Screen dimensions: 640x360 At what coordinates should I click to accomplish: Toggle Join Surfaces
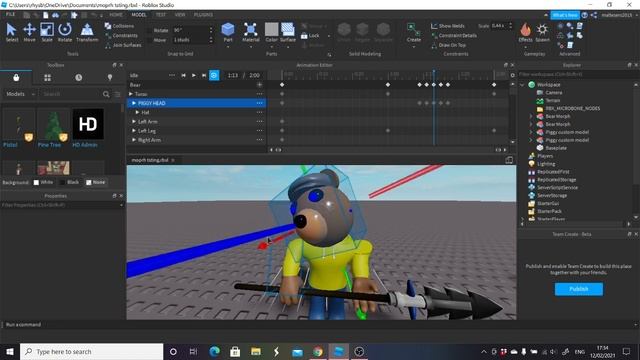(x=123, y=45)
